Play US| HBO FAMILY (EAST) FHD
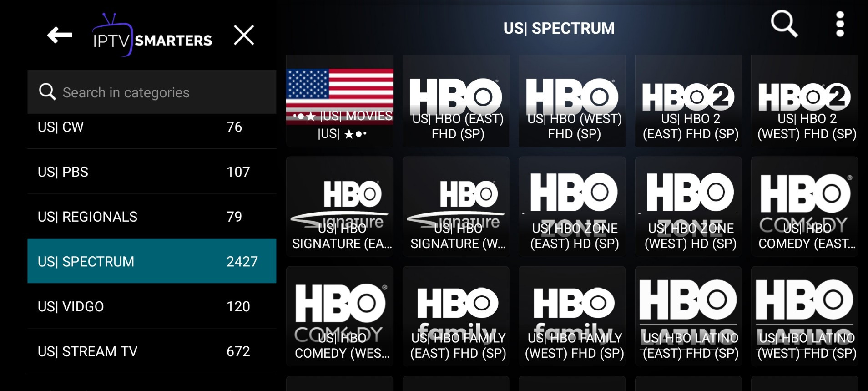868x391 pixels. [456, 316]
